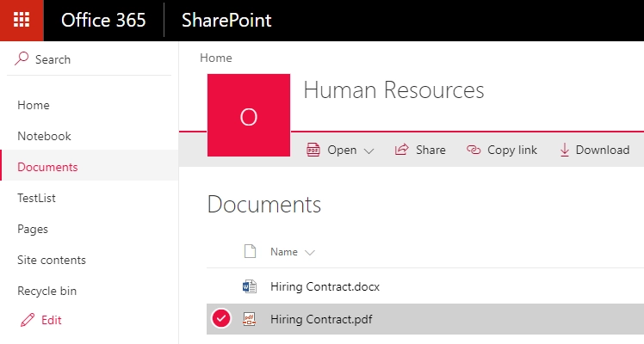Click the Share arrow icon
644x344 pixels.
coord(402,150)
